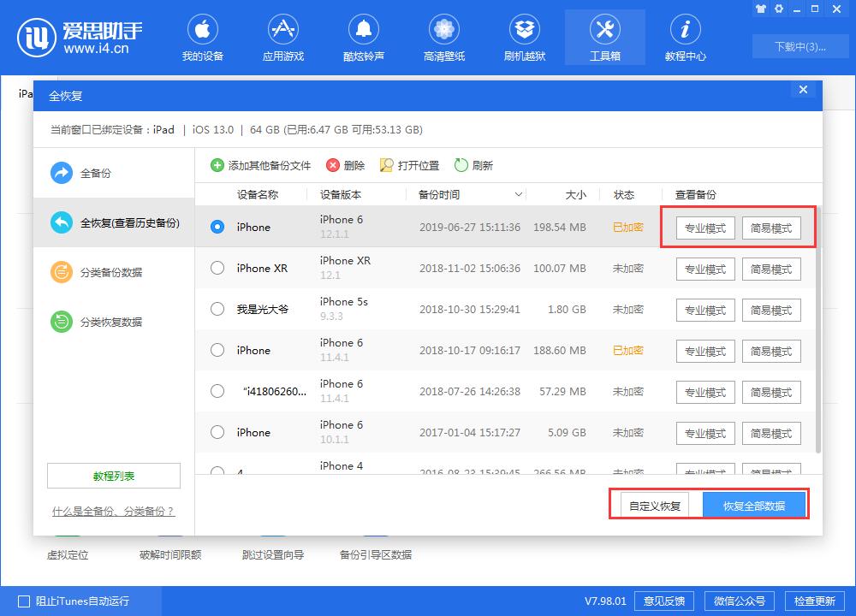Open the 高清壁纸 HD wallpapers section
The width and height of the screenshot is (856, 616).
[x=443, y=37]
